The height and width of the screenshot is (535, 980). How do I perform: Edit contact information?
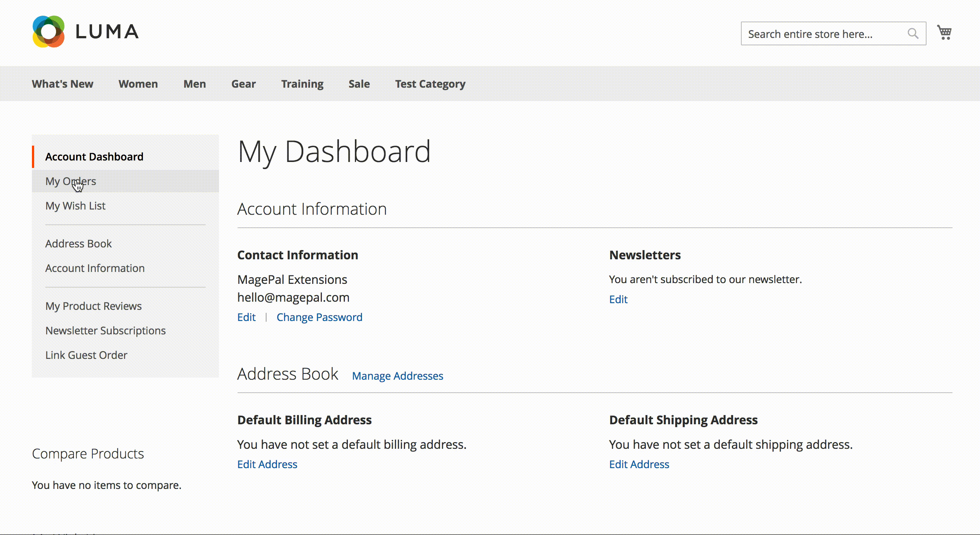point(246,317)
